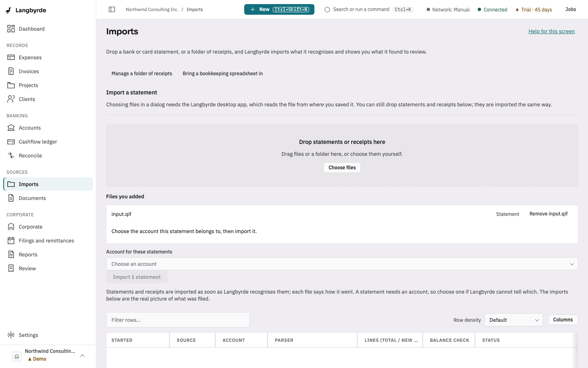Click the Import 1 statement button
The height and width of the screenshot is (368, 588).
pyautogui.click(x=137, y=277)
